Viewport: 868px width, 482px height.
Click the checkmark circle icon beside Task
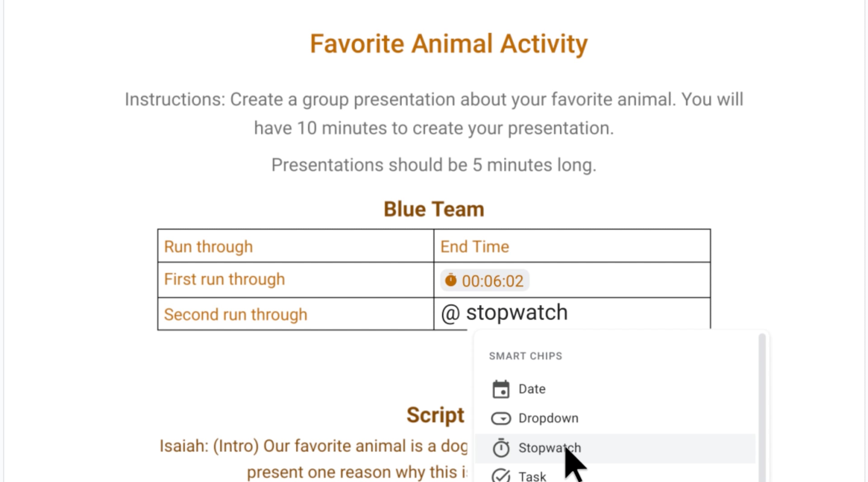pyautogui.click(x=501, y=476)
